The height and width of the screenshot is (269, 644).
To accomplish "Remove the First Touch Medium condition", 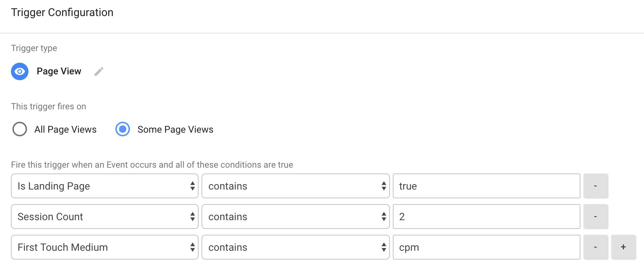I will [595, 247].
